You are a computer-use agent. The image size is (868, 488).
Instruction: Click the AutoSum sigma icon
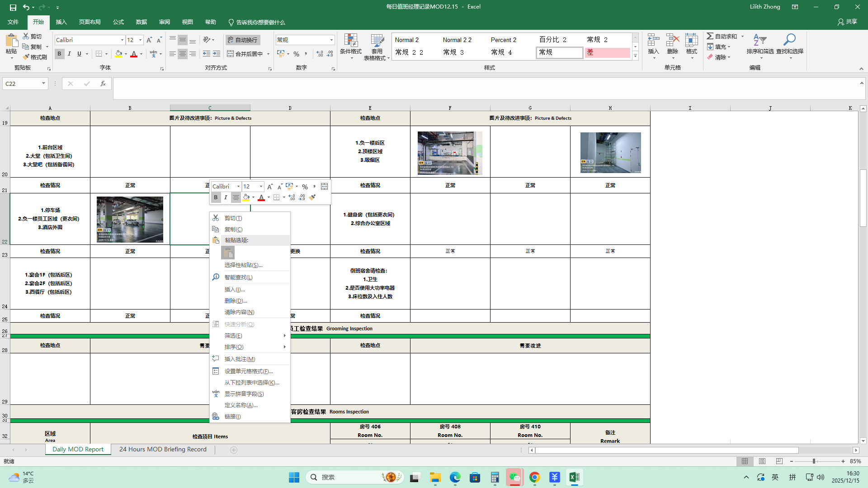point(710,36)
